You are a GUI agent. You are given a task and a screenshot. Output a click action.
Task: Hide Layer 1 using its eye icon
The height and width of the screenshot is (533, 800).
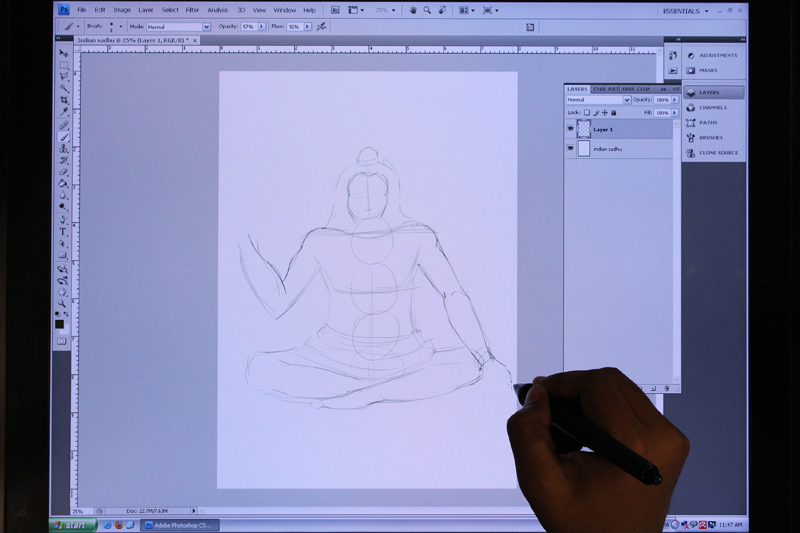tap(571, 129)
